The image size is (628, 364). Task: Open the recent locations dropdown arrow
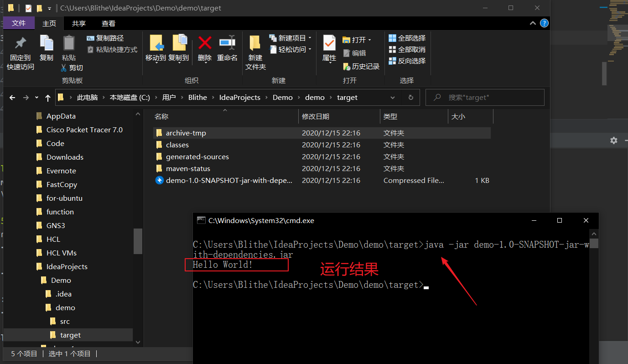pos(36,98)
